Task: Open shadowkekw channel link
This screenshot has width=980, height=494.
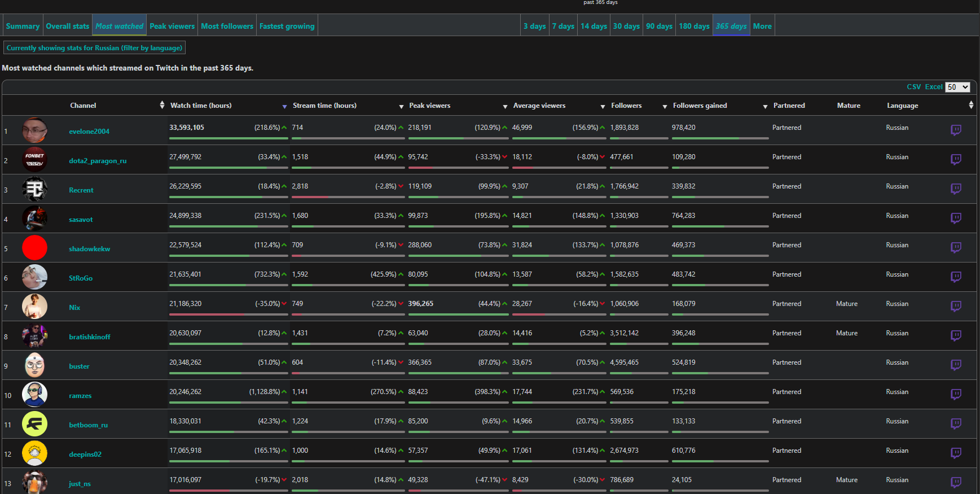Action: pyautogui.click(x=90, y=249)
